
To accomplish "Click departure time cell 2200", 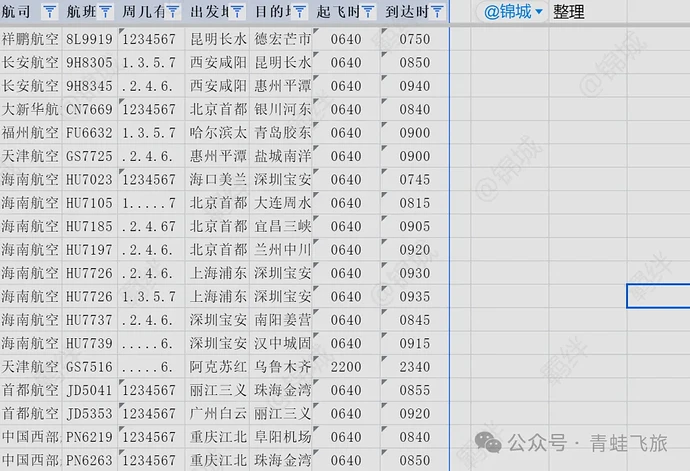I will (346, 367).
